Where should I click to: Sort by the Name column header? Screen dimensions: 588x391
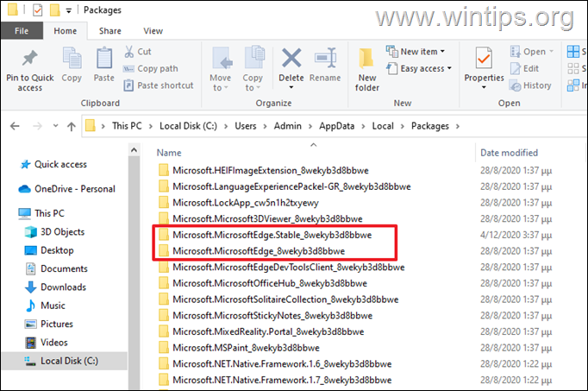pos(169,153)
